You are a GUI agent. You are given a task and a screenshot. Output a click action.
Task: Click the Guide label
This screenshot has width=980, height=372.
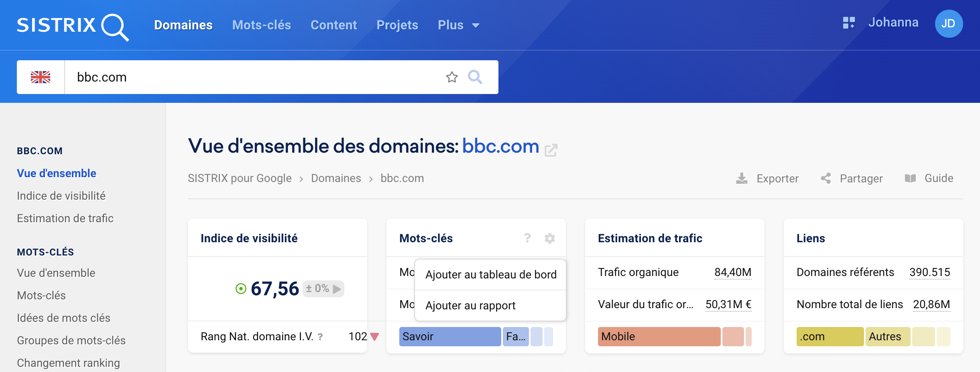(x=939, y=178)
